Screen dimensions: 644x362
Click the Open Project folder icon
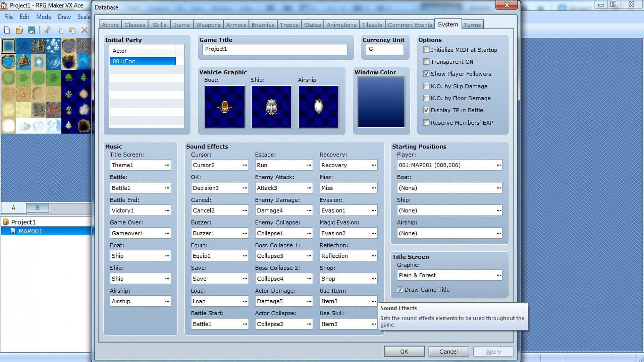(x=19, y=30)
